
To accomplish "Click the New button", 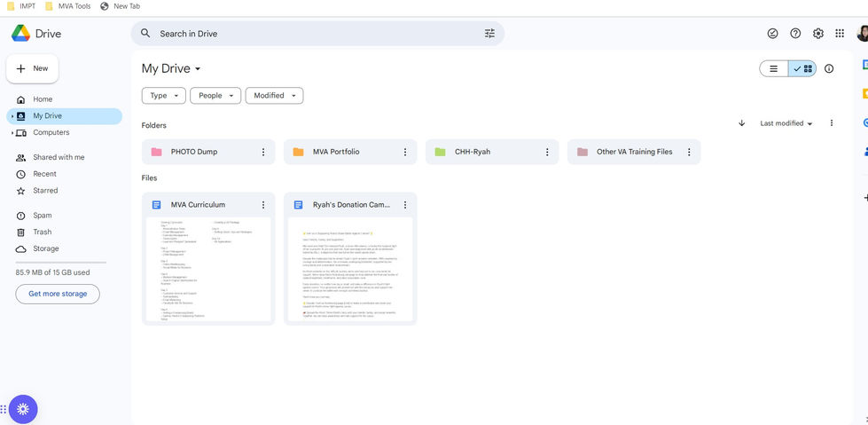I will click(33, 68).
